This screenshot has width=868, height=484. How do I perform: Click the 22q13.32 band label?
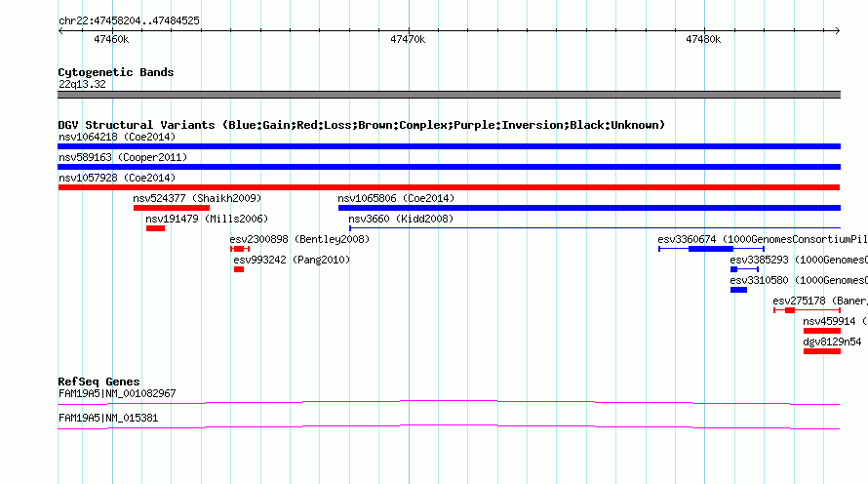(82, 84)
